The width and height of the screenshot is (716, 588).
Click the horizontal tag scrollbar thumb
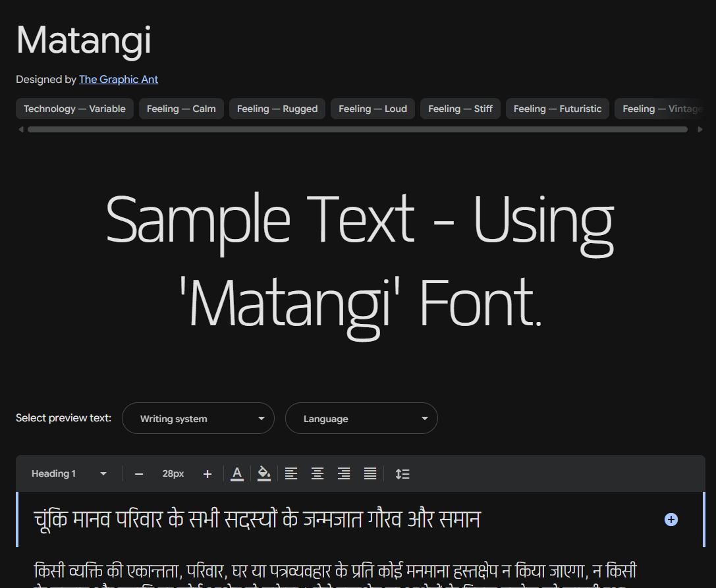point(358,130)
